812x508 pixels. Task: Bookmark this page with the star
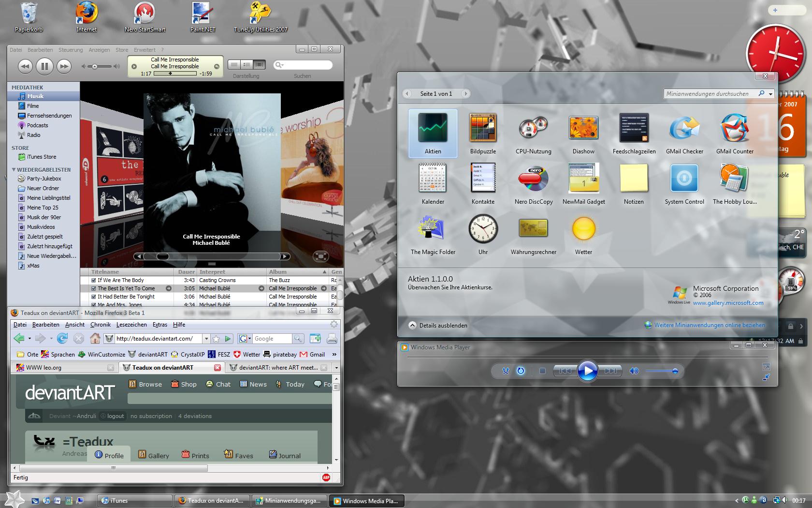[x=217, y=339]
